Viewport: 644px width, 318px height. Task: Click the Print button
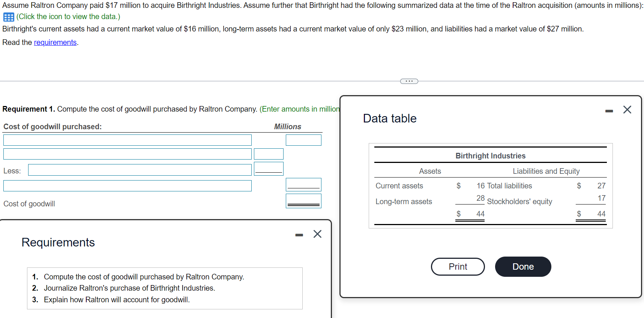458,267
